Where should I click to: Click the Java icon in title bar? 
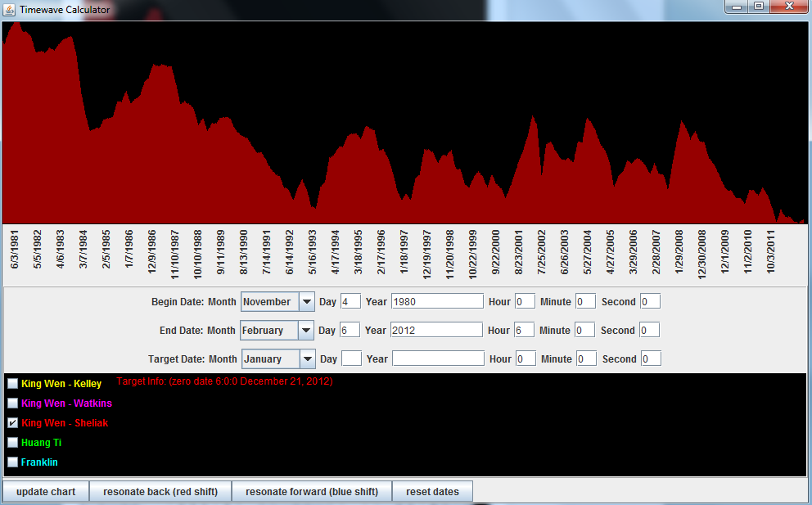tap(10, 9)
